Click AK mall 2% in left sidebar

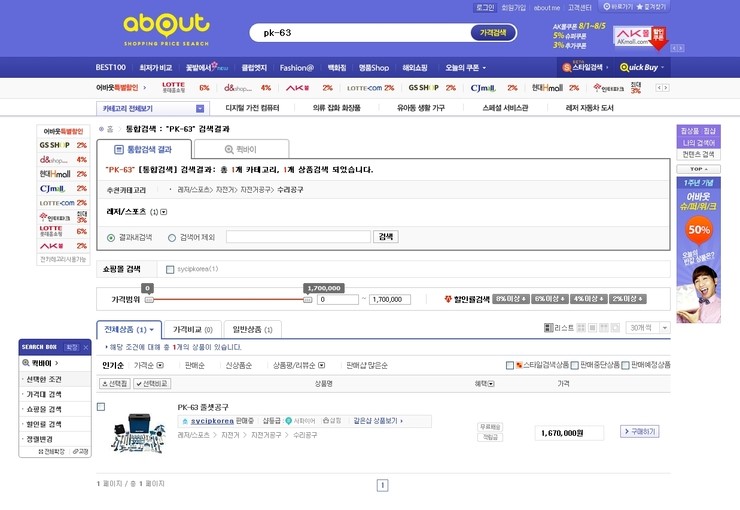point(63,246)
